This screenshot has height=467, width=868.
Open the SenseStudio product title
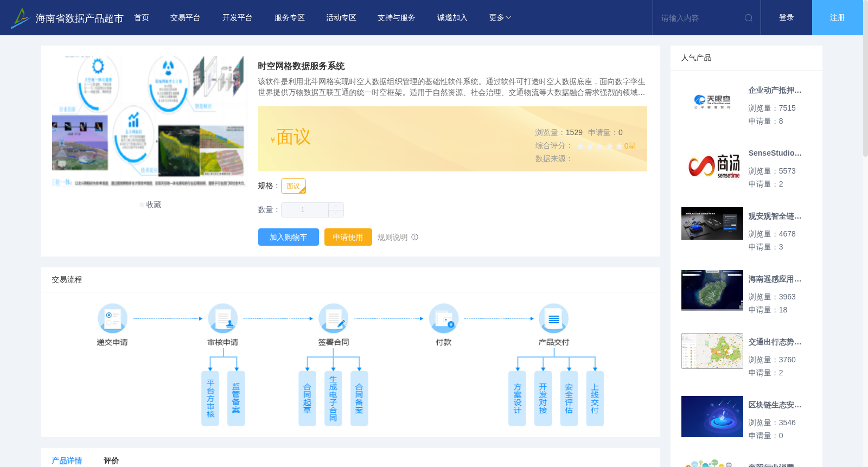point(775,153)
